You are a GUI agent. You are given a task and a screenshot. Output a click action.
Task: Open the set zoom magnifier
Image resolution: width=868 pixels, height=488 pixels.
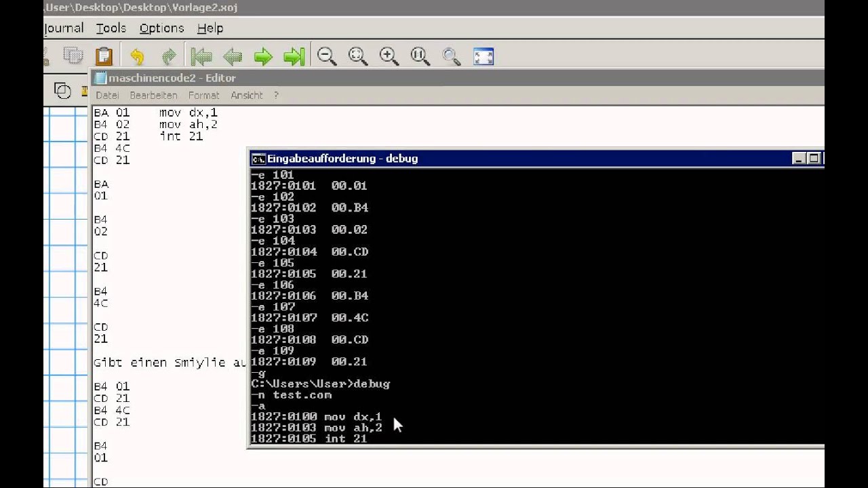tap(452, 56)
